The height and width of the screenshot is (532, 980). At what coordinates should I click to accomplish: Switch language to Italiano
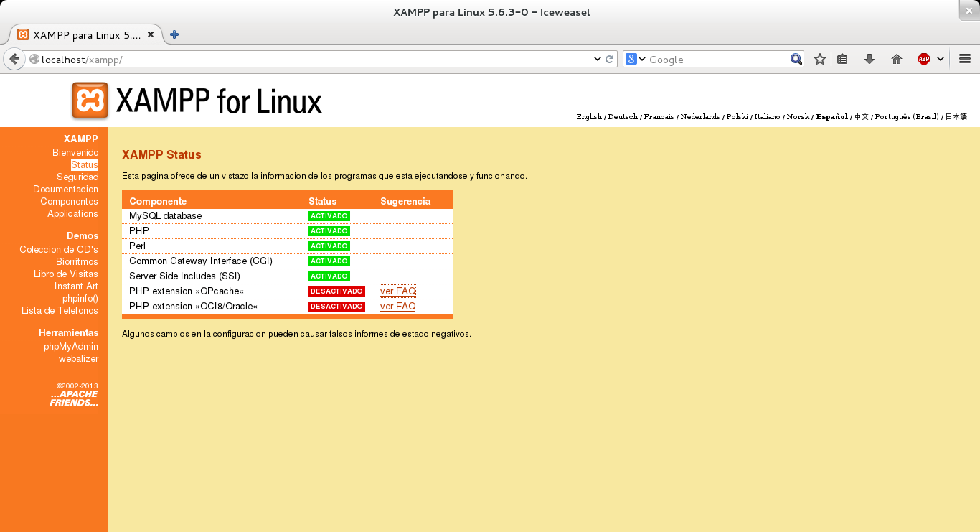tap(767, 116)
